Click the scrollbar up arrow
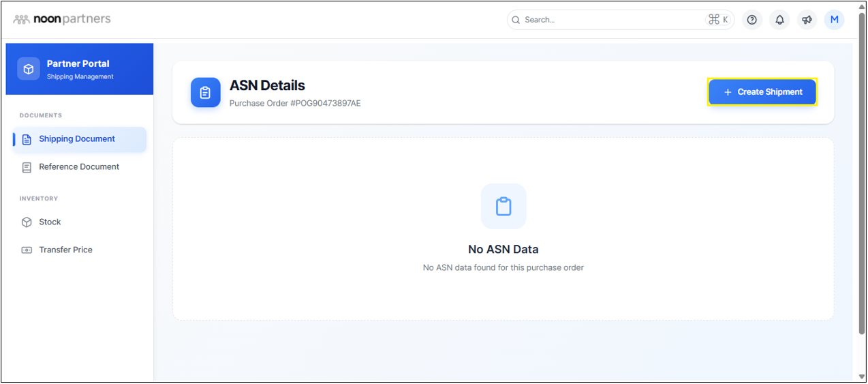868x384 pixels. pos(861,8)
